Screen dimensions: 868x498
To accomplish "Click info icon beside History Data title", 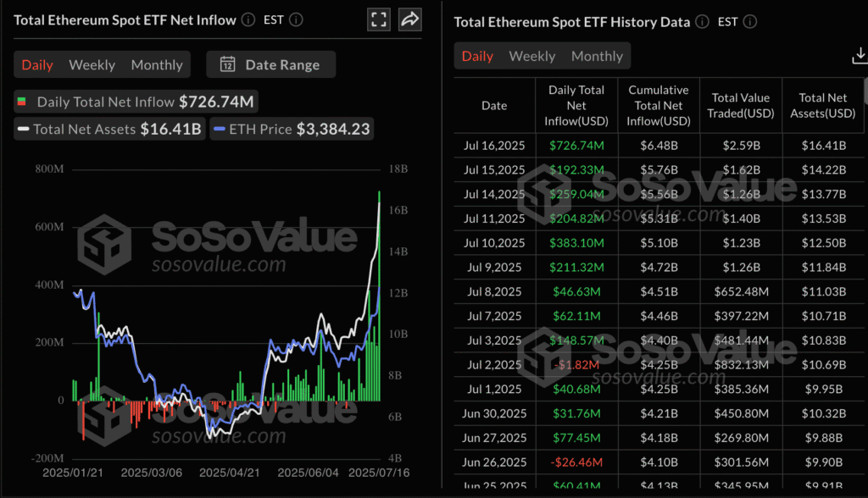I will click(x=702, y=22).
